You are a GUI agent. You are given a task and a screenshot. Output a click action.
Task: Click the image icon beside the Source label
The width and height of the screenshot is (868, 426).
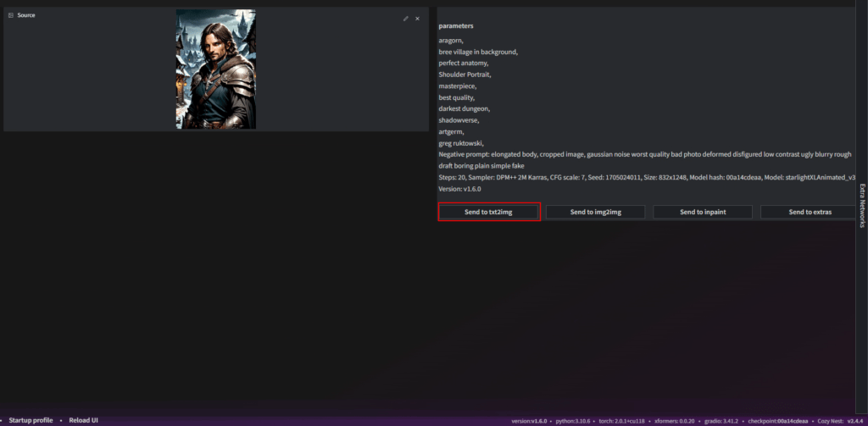click(11, 15)
